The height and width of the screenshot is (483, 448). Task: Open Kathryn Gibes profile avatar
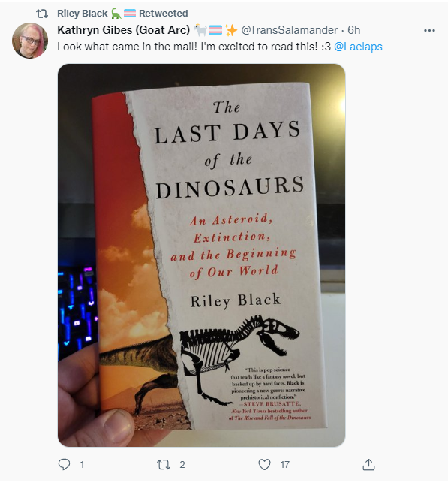[x=30, y=41]
